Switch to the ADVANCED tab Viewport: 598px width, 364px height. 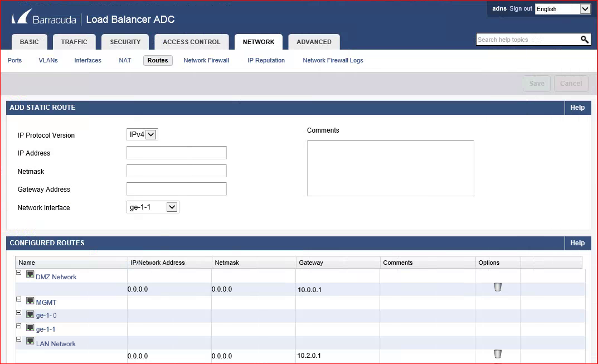click(x=314, y=41)
